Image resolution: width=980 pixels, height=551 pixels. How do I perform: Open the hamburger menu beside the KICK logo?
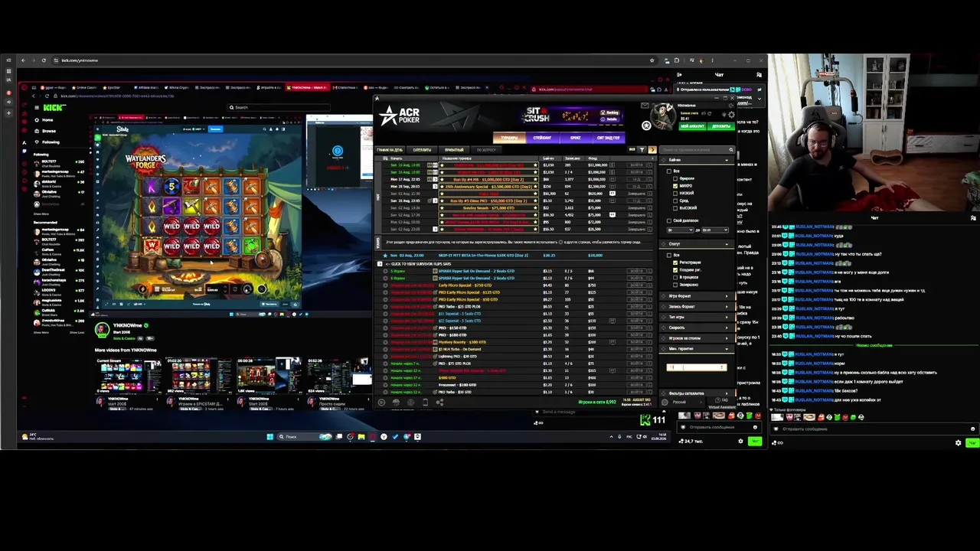(x=36, y=108)
